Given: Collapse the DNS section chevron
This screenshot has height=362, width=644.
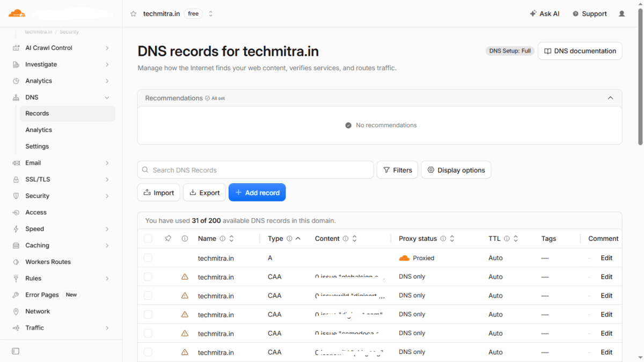Looking at the screenshot, I should (x=107, y=98).
